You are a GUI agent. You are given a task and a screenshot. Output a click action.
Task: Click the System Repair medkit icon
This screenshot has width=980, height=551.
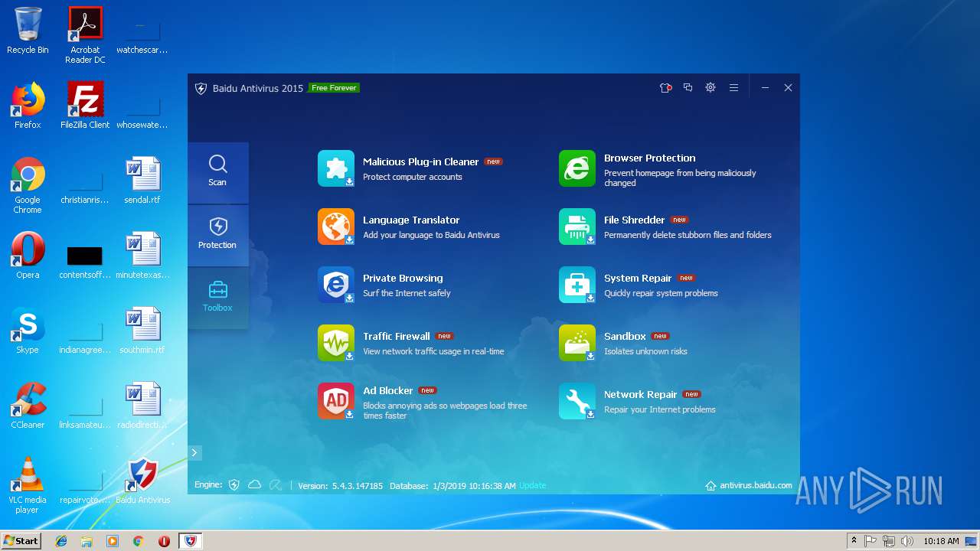coord(577,285)
